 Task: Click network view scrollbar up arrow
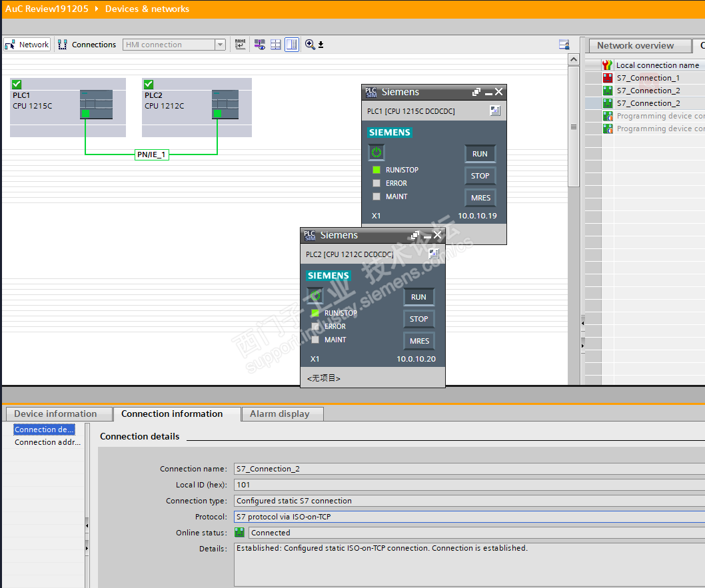[x=573, y=59]
